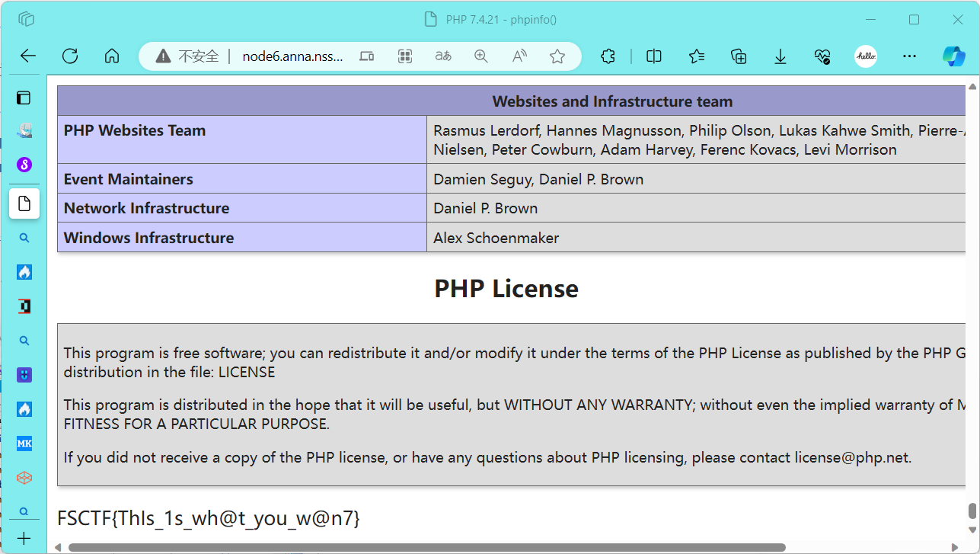Open Browser Essentials heart icon
Viewport: 980px width, 554px height.
(822, 56)
